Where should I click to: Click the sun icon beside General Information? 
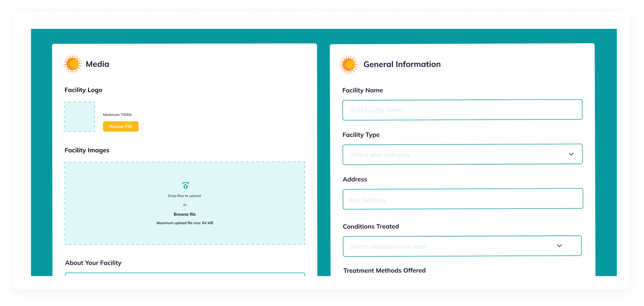click(349, 65)
